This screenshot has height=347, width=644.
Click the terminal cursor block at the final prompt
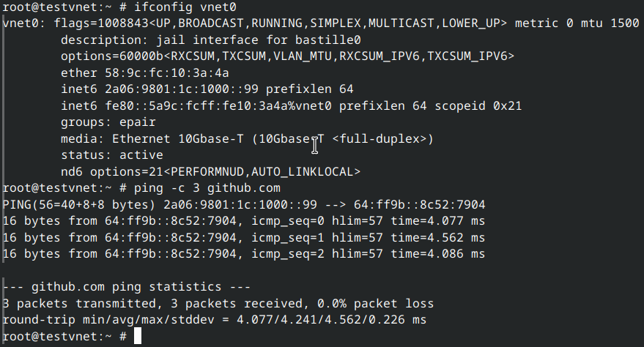(x=138, y=336)
